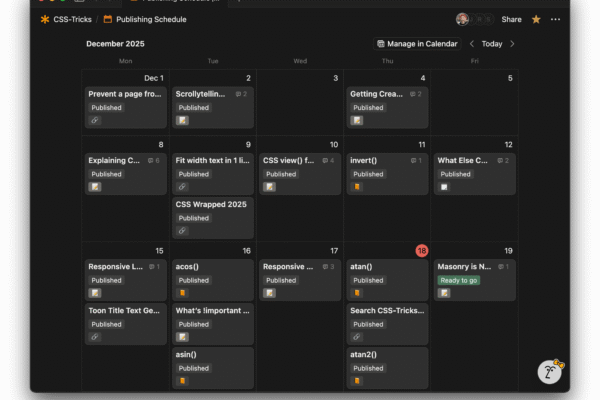600x400 pixels.
Task: Open the Search CSS-Tricks... entry
Action: pyautogui.click(x=387, y=324)
